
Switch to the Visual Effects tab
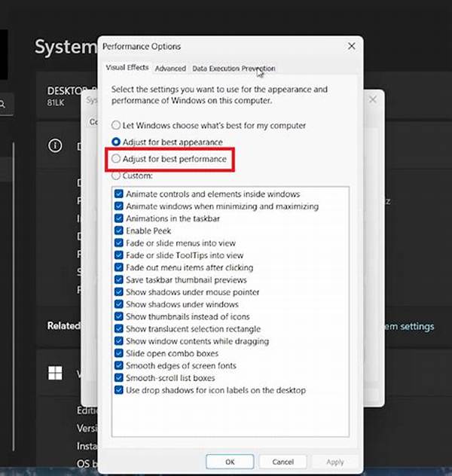(x=127, y=68)
